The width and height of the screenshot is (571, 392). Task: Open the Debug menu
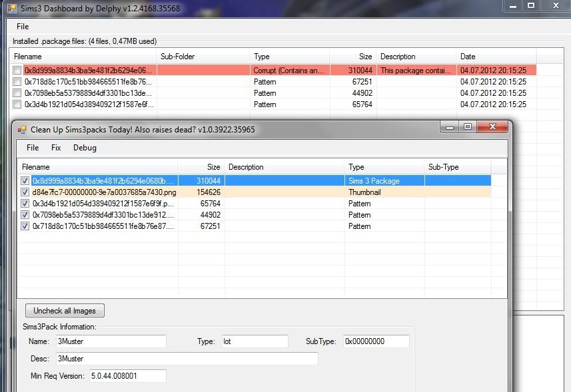[85, 148]
